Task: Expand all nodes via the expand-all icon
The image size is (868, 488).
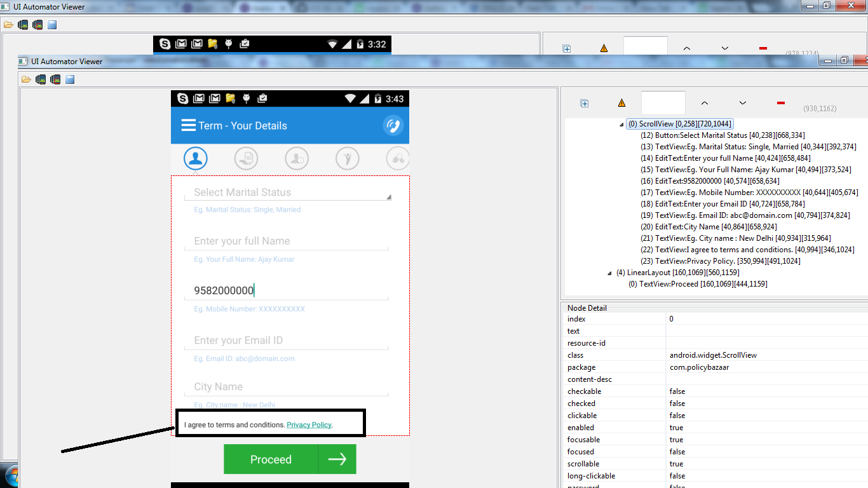Action: click(x=584, y=102)
